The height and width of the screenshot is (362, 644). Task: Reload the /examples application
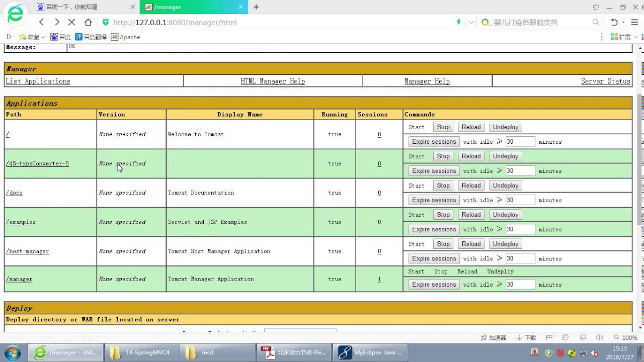click(471, 215)
